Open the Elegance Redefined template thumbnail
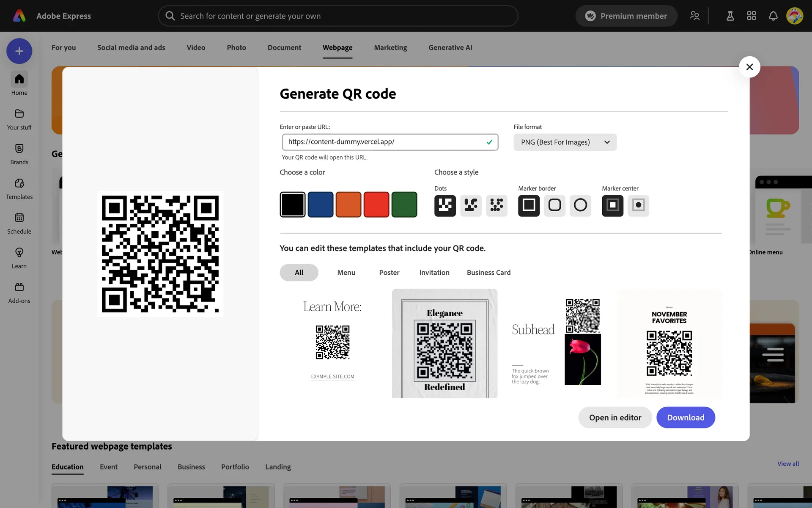This screenshot has height=508, width=812. tap(444, 343)
